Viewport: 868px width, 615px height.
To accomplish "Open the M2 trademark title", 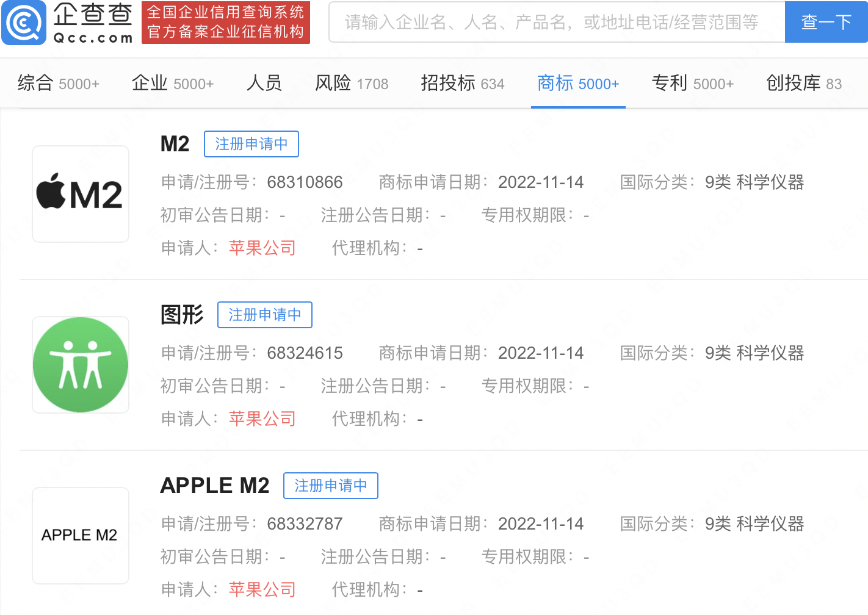I will point(175,144).
